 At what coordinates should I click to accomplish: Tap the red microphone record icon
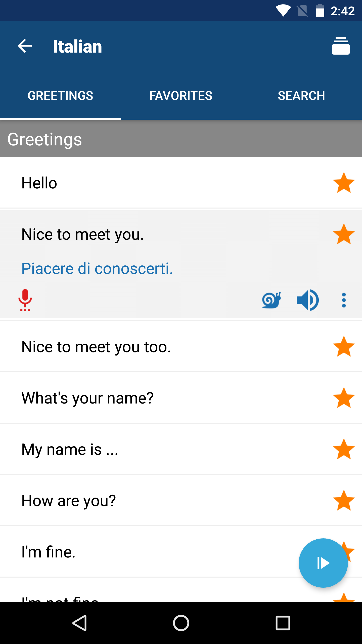[25, 300]
